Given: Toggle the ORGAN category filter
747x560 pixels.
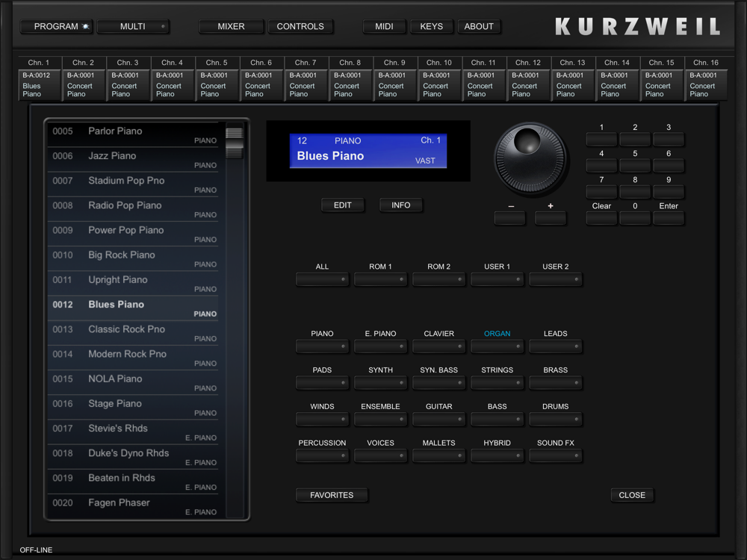Looking at the screenshot, I should (497, 346).
